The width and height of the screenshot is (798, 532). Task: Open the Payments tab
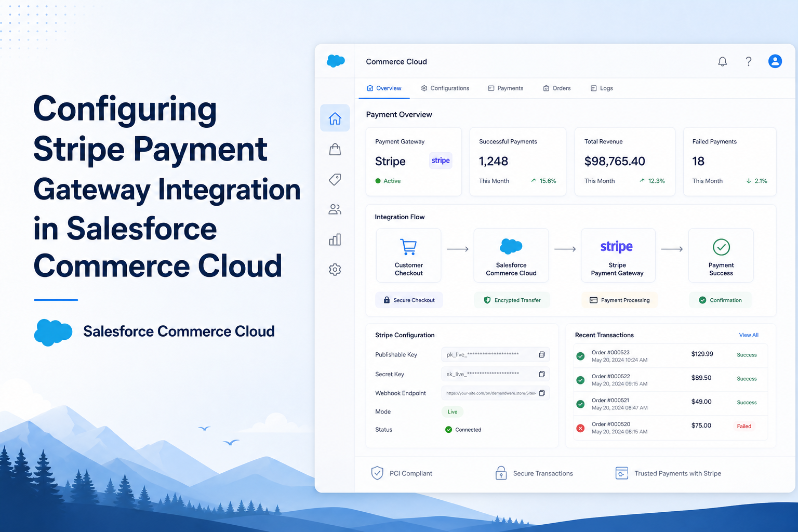(506, 88)
